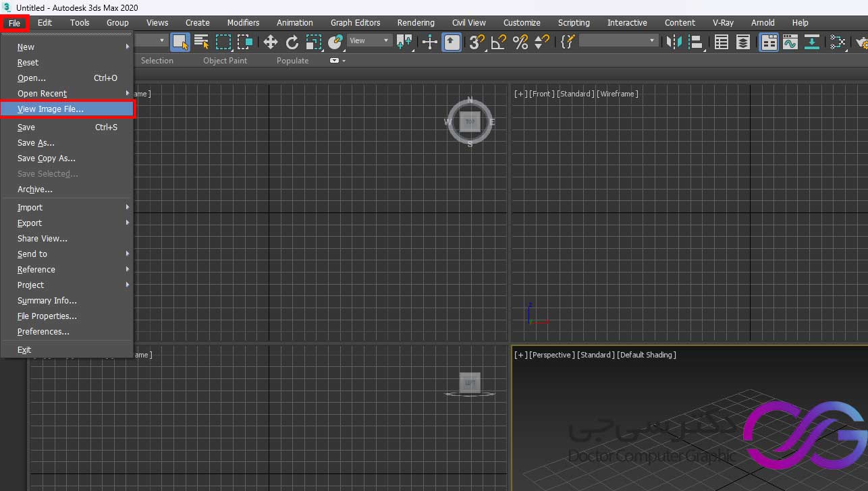The image size is (868, 491).
Task: Click the N compass letter on ViewCube
Action: pos(470,99)
